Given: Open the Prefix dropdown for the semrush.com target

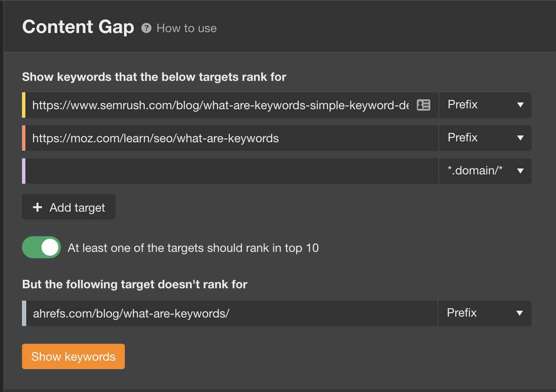Looking at the screenshot, I should tap(485, 105).
